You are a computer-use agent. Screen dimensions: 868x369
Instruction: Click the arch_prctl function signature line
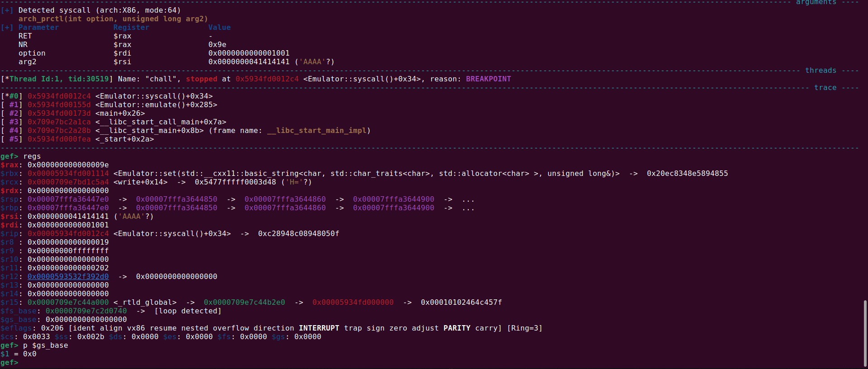pos(113,19)
